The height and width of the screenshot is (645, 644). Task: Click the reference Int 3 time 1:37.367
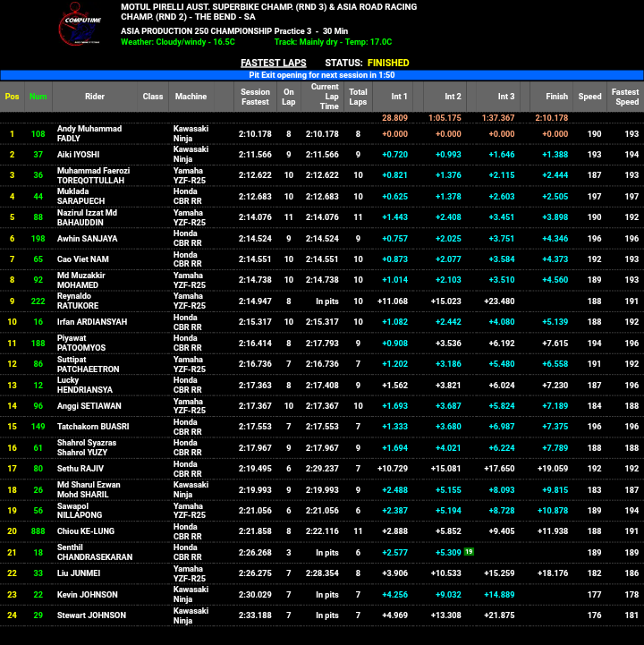point(498,118)
